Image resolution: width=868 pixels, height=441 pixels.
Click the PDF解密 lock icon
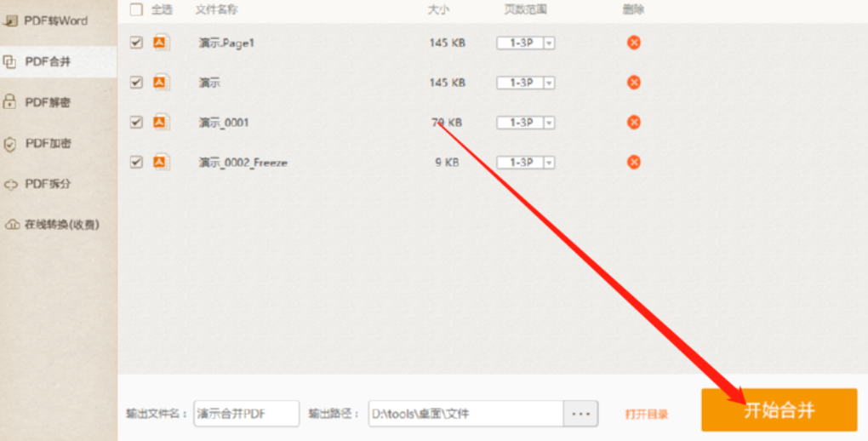[9, 102]
